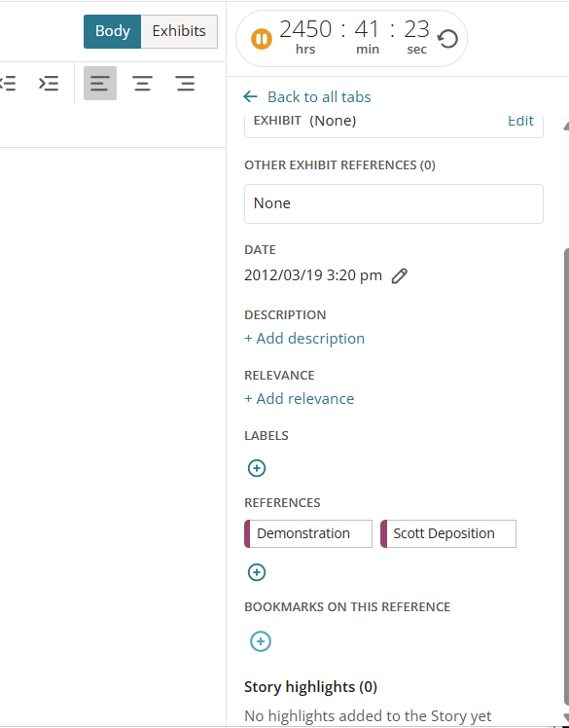The height and width of the screenshot is (728, 569).
Task: Align text right
Action: (x=185, y=84)
